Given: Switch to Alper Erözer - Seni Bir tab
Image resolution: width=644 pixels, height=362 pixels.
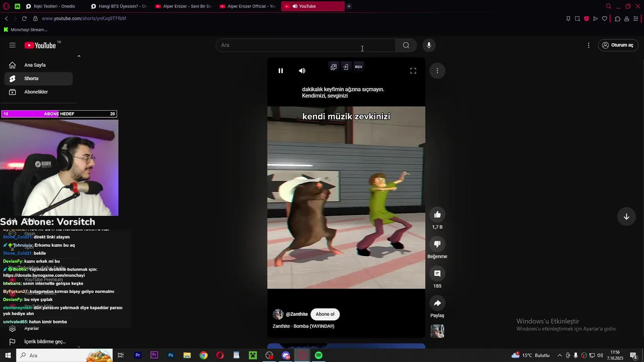Looking at the screenshot, I should pyautogui.click(x=183, y=6).
